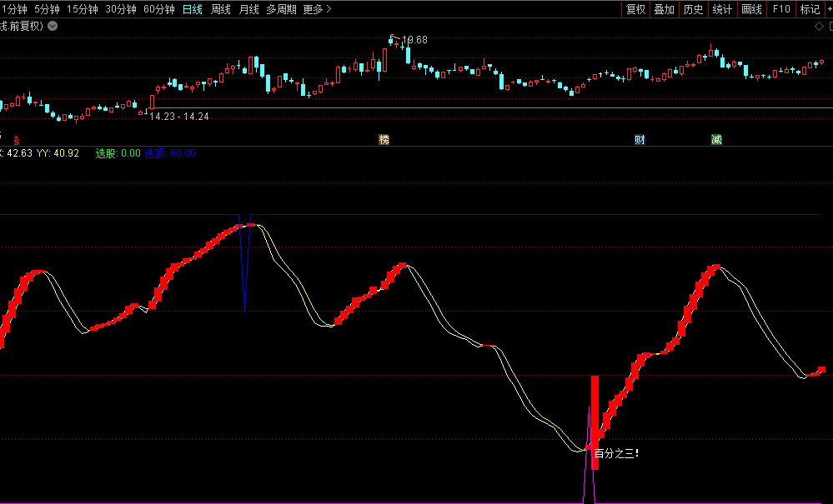Switch to the 日线 daily chart
The width and height of the screenshot is (833, 504).
(x=192, y=9)
